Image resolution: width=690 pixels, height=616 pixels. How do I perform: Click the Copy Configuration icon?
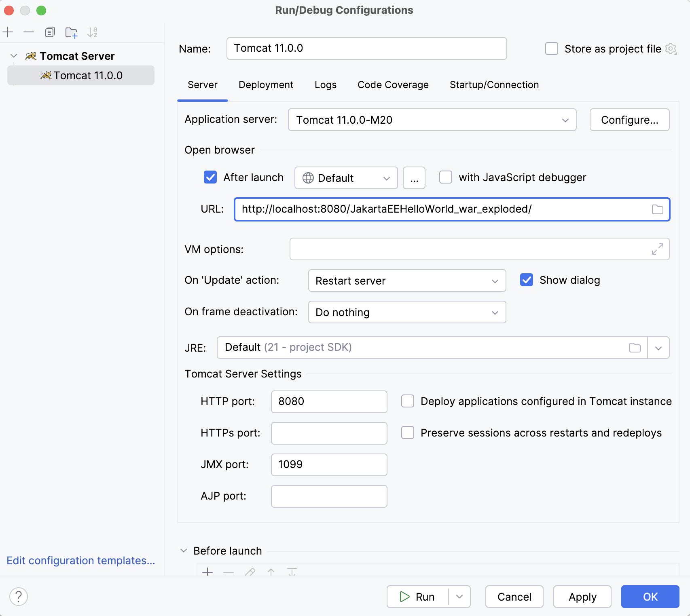point(50,32)
